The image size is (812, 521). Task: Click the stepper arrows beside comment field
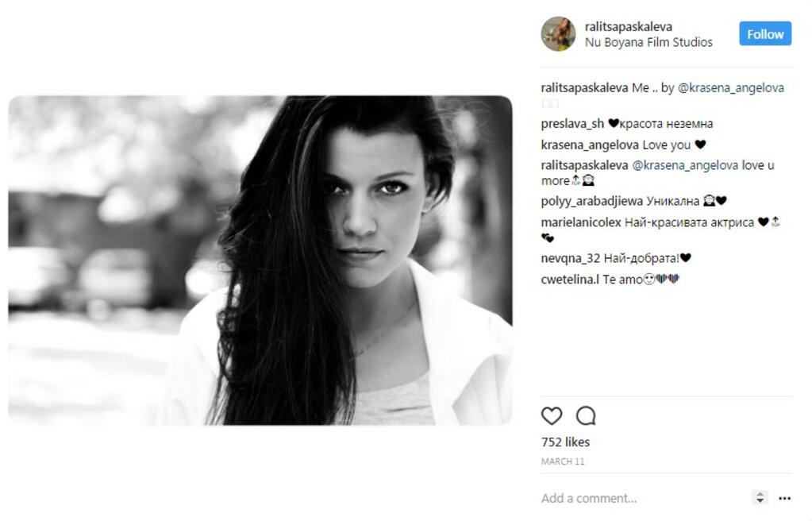pyautogui.click(x=760, y=498)
